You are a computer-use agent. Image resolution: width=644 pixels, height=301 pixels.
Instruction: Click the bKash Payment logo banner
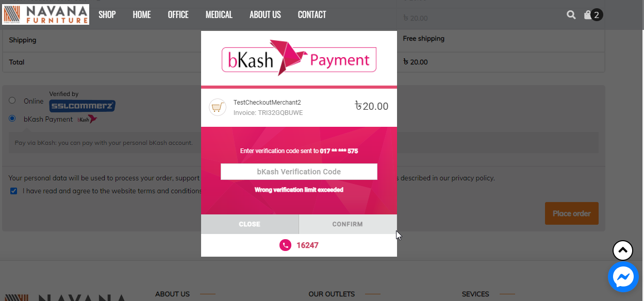point(299,58)
